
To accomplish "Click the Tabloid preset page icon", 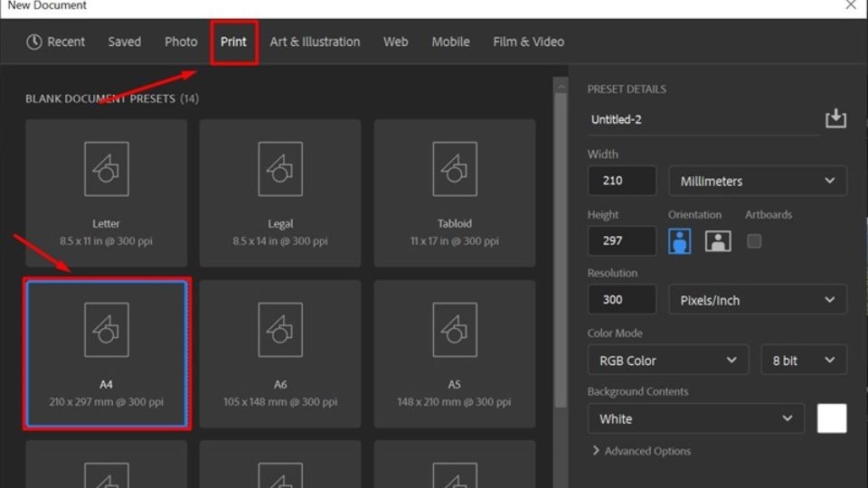I will click(455, 169).
